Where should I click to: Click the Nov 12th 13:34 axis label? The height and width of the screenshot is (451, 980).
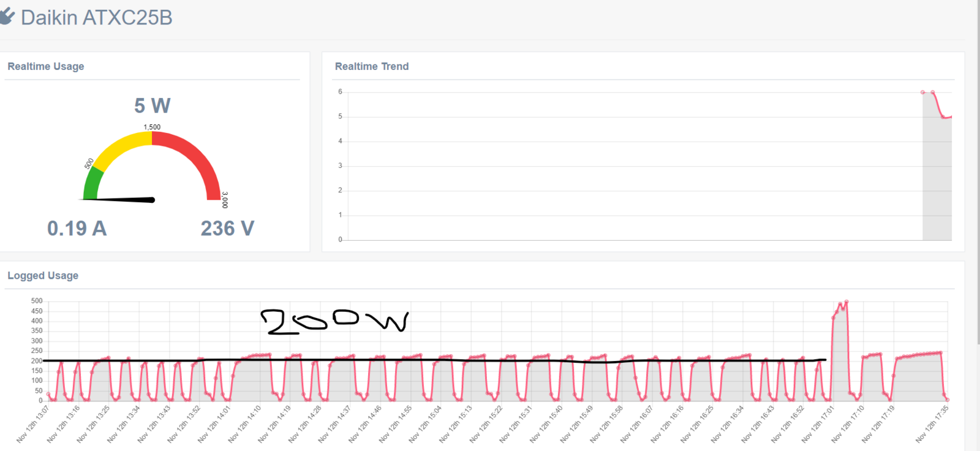pyautogui.click(x=124, y=424)
